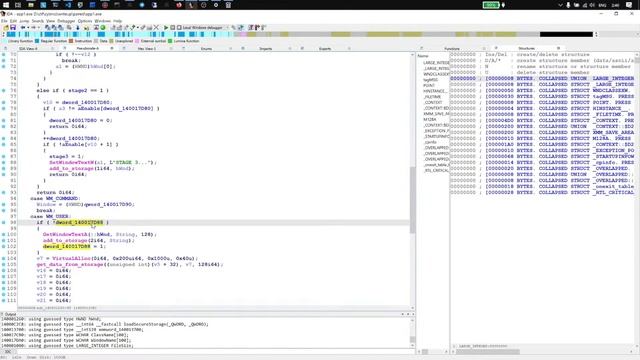Open the Search menu
The height and width of the screenshot is (360, 640).
pos(38,21)
